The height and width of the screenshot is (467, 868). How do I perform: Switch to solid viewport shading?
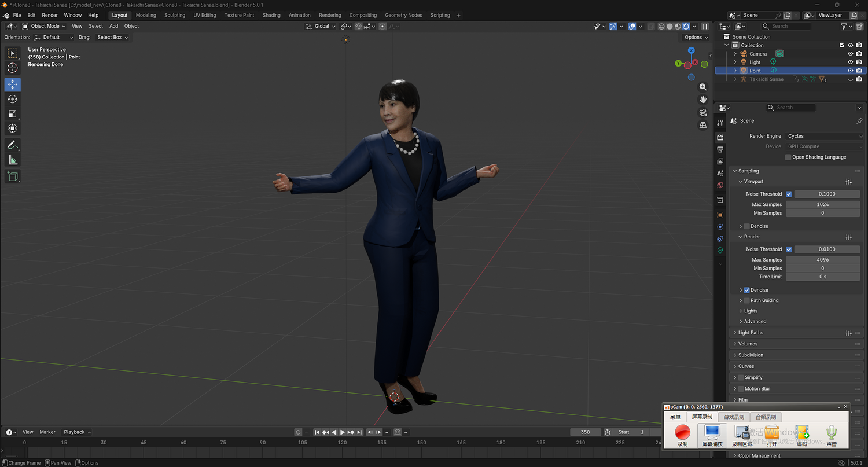pos(670,26)
